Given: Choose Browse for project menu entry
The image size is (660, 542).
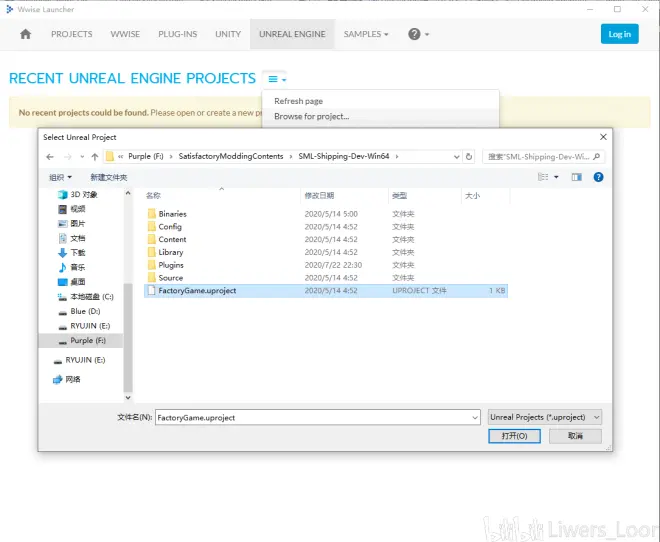Looking at the screenshot, I should 380,116.
